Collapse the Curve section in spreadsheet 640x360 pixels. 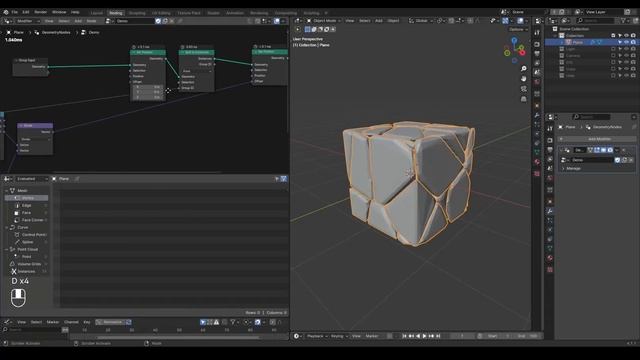click(x=7, y=227)
